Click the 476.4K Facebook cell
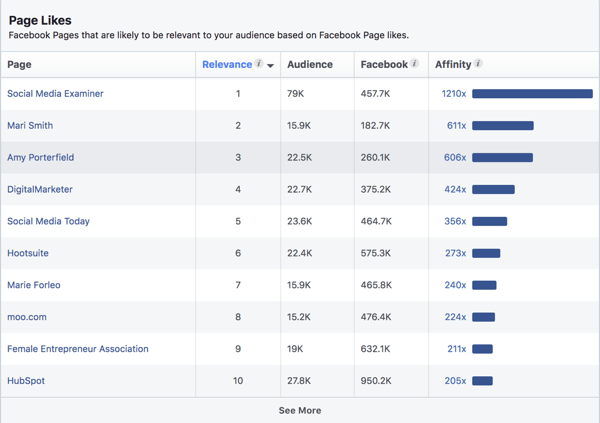The height and width of the screenshot is (423, 600). pos(376,317)
